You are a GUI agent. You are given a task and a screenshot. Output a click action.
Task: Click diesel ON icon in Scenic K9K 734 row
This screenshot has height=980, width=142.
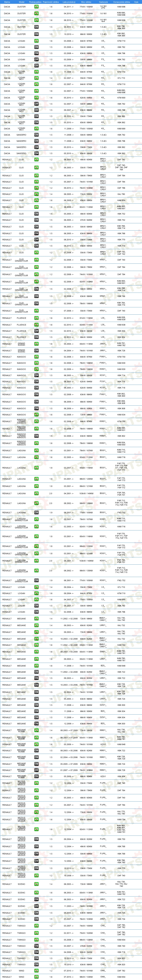tap(36, 919)
